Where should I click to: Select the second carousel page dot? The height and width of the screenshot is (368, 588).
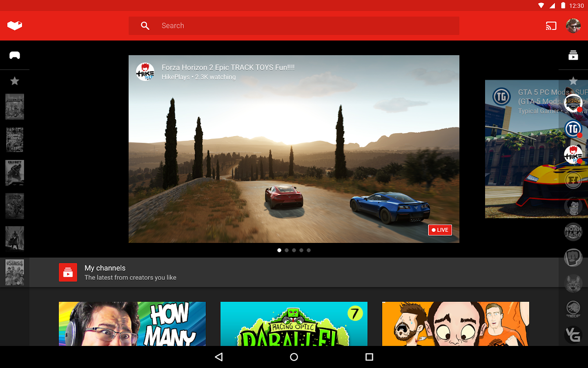tap(287, 250)
